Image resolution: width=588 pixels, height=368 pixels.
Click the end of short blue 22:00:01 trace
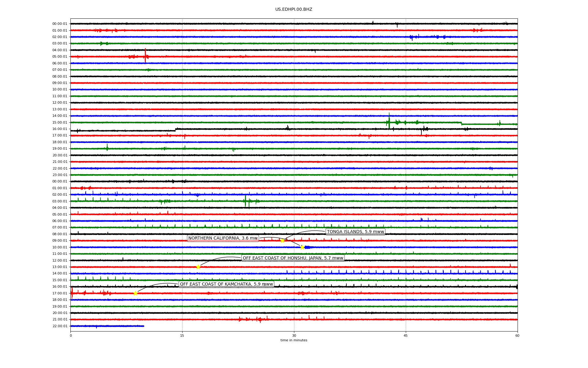[x=143, y=326]
